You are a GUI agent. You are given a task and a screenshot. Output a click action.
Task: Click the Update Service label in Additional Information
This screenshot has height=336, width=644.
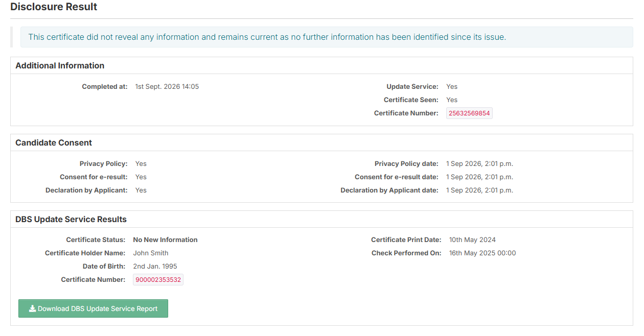(412, 87)
